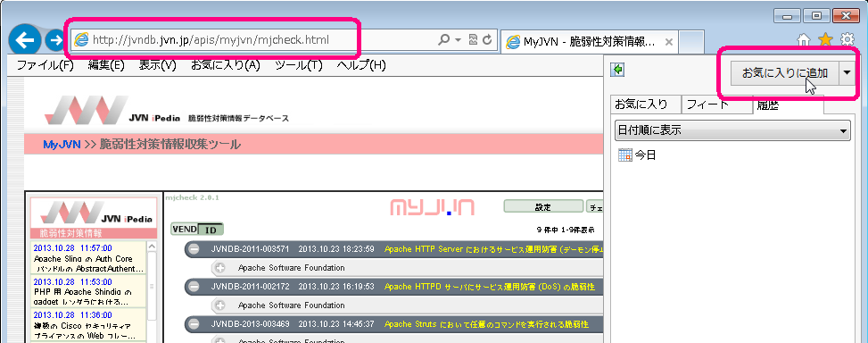Click the MyJVN pink logo

point(433,206)
